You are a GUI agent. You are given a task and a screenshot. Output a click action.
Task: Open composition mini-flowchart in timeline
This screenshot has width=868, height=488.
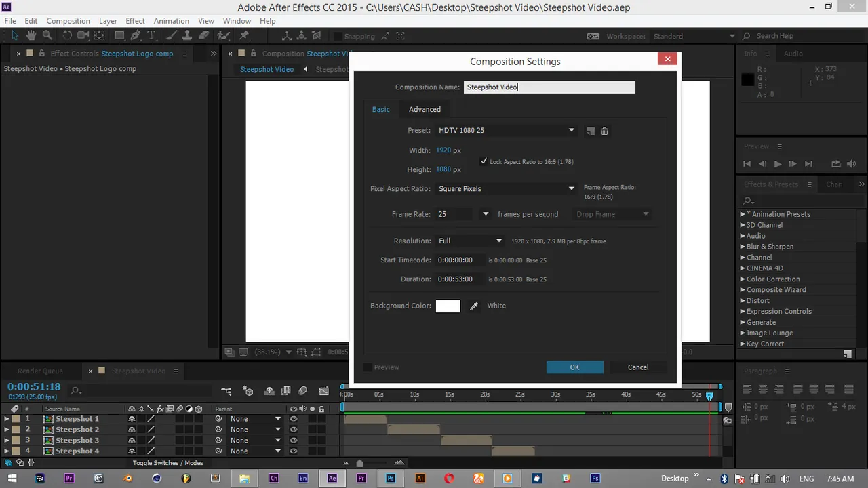coord(226,391)
